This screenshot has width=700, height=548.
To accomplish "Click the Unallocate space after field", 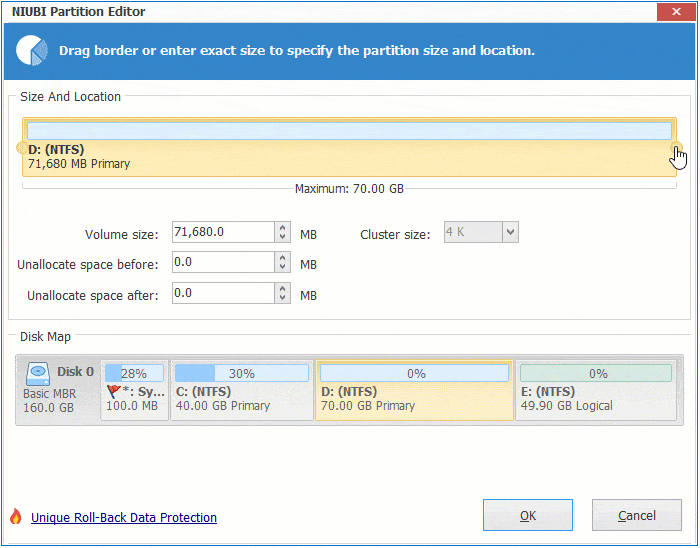I will click(x=221, y=293).
